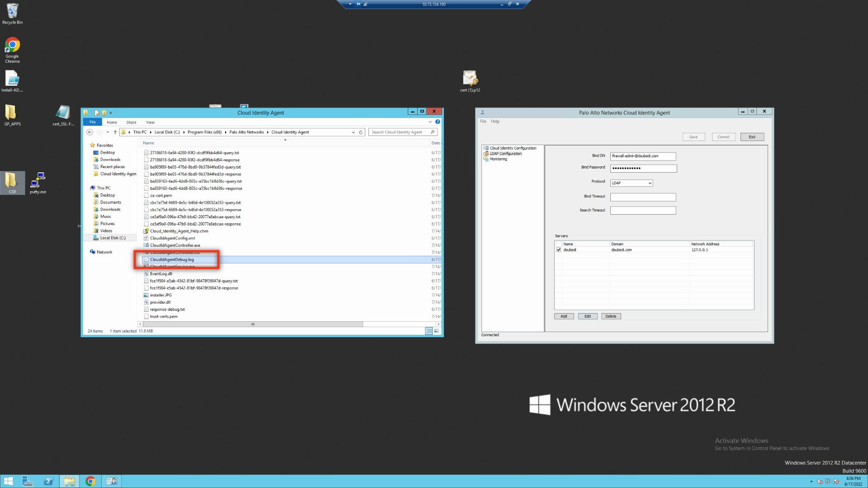Click the Windows Start button
Image resolution: width=868 pixels, height=488 pixels.
(8, 481)
